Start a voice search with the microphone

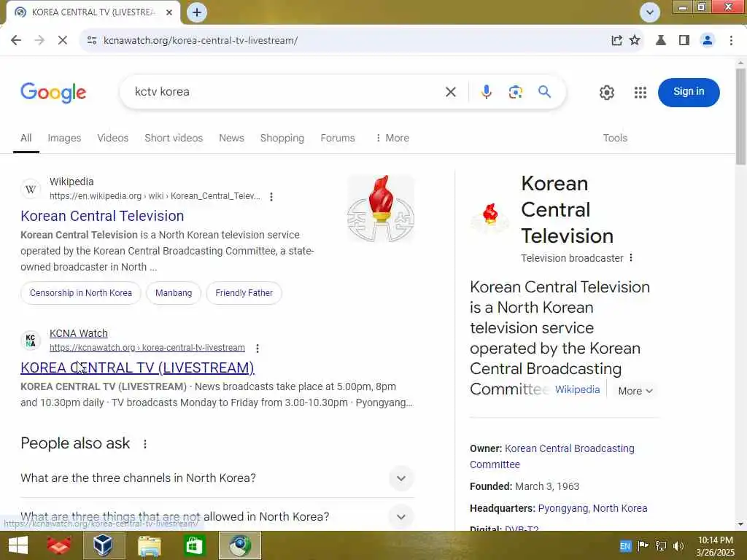click(486, 92)
